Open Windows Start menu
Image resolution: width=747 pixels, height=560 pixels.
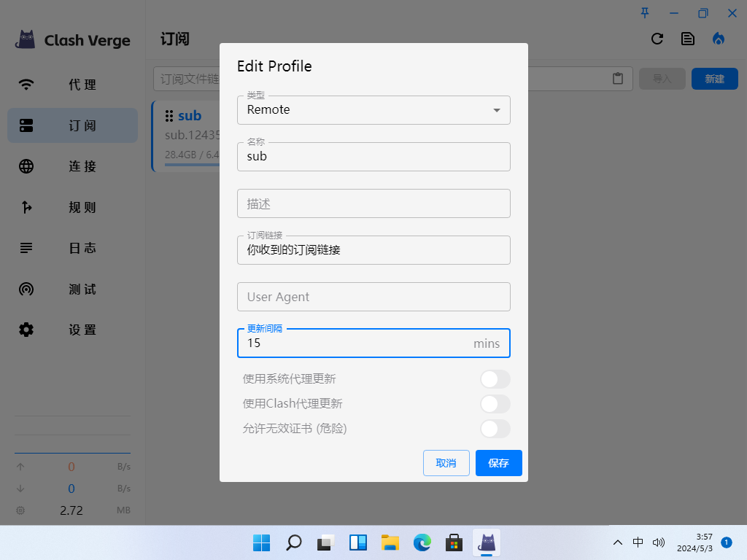[x=261, y=542]
